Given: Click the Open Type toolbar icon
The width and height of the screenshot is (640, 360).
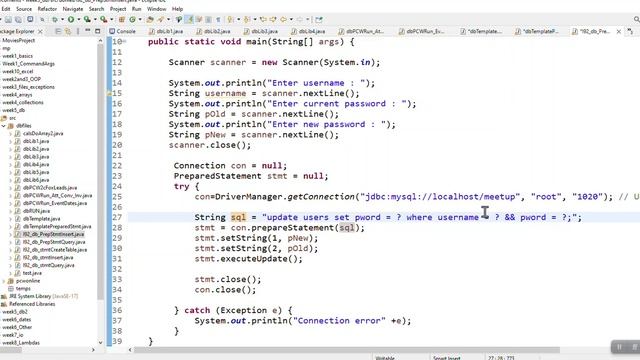Looking at the screenshot, I should coord(150,19).
